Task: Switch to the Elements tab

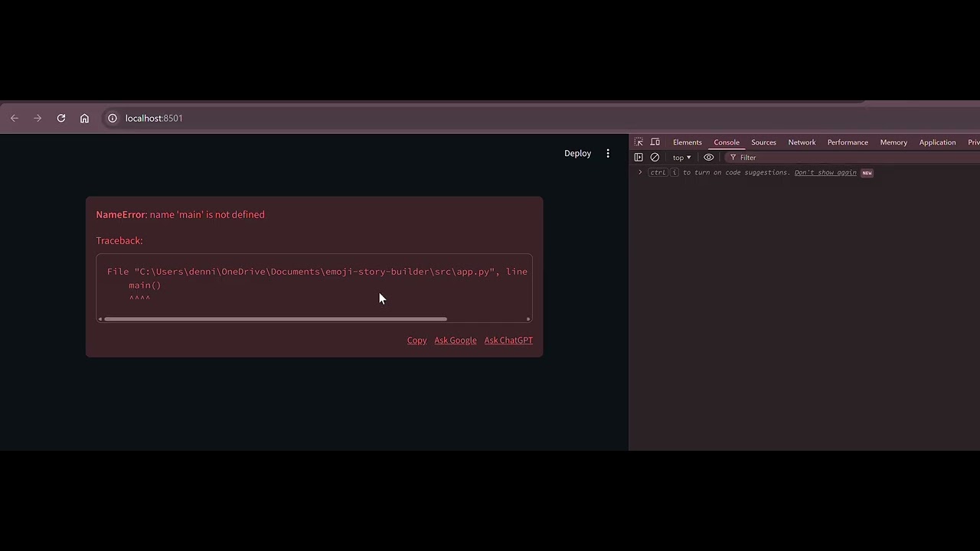Action: [x=687, y=142]
